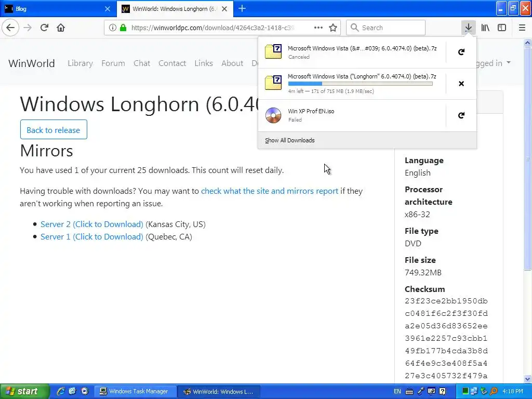
Task: Download from Server 2 Kansas City
Action: tap(91, 224)
